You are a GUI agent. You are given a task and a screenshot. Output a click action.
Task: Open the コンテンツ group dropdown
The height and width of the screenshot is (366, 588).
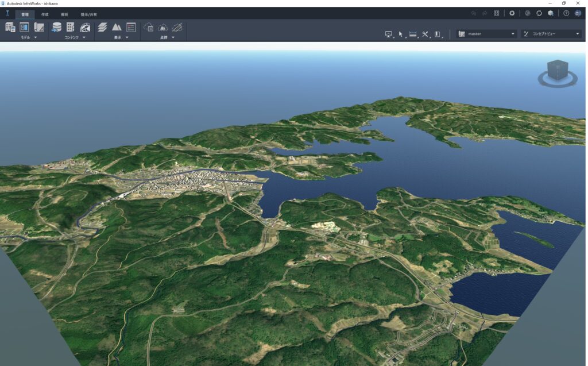[84, 37]
